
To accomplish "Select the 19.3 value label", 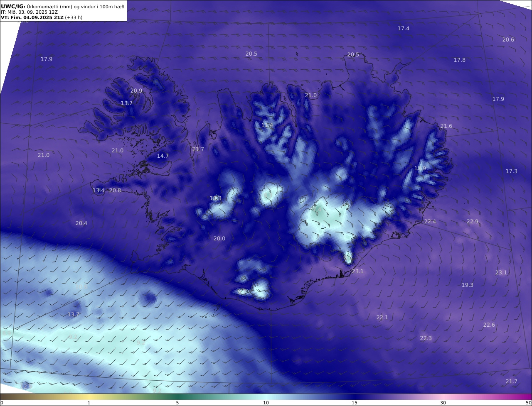I will click(467, 285).
